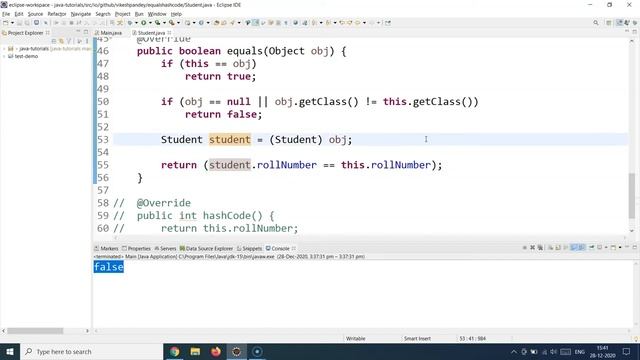Click the Save toolbar icon
Image resolution: width=640 pixels, height=360 pixels.
19,23
